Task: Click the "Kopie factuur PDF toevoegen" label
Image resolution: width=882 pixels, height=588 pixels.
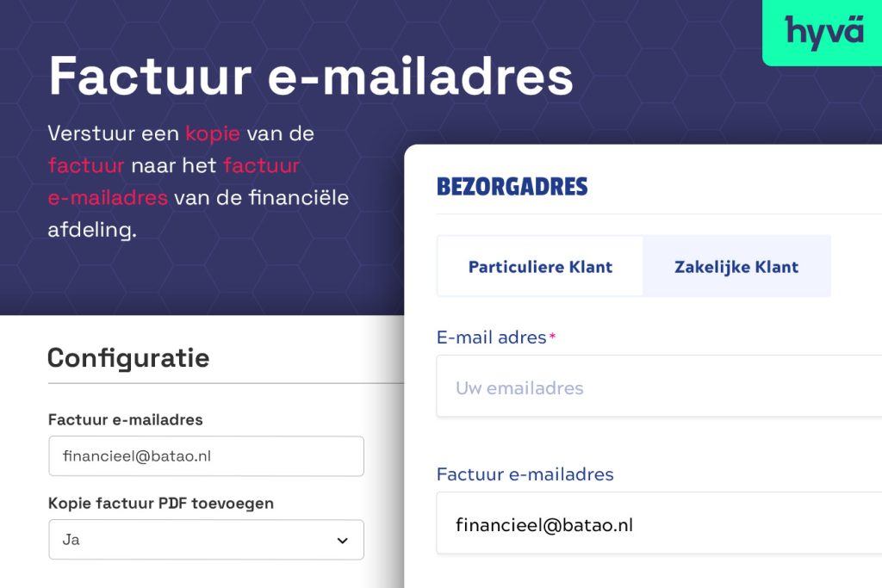Action: click(x=161, y=503)
